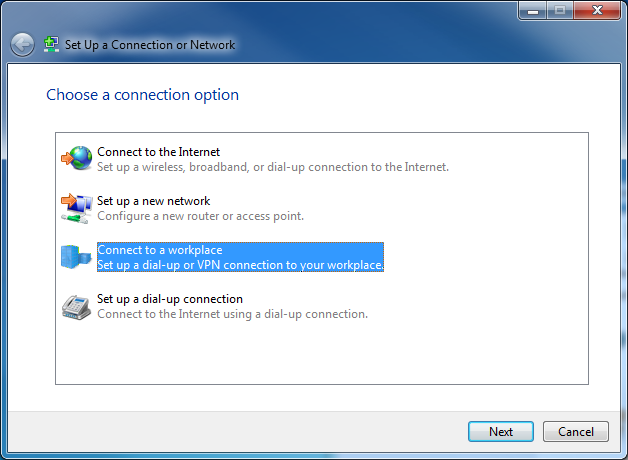Select the telephone dial-up icon
Viewport: 628px width, 460px height.
coord(76,307)
